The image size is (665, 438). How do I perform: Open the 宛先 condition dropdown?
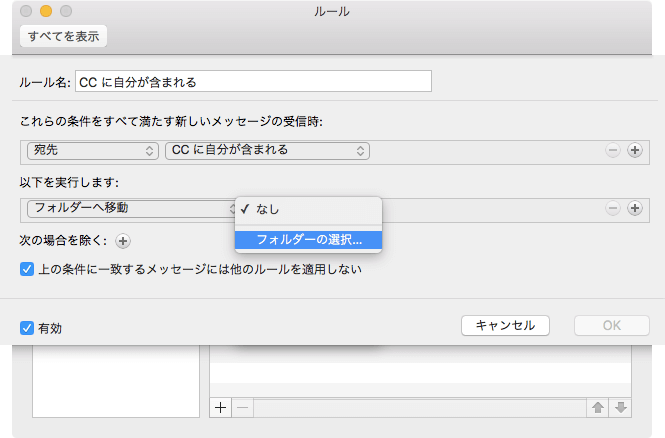(x=93, y=151)
